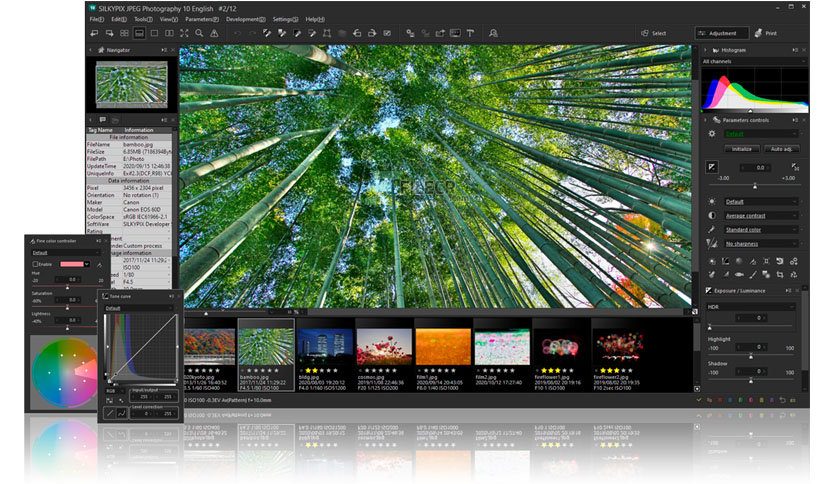Open the Development menu
This screenshot has width=836, height=484.
245,19
